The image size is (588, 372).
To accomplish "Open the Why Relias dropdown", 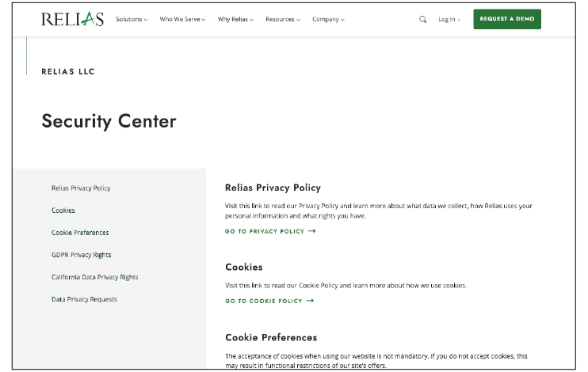I will (235, 19).
